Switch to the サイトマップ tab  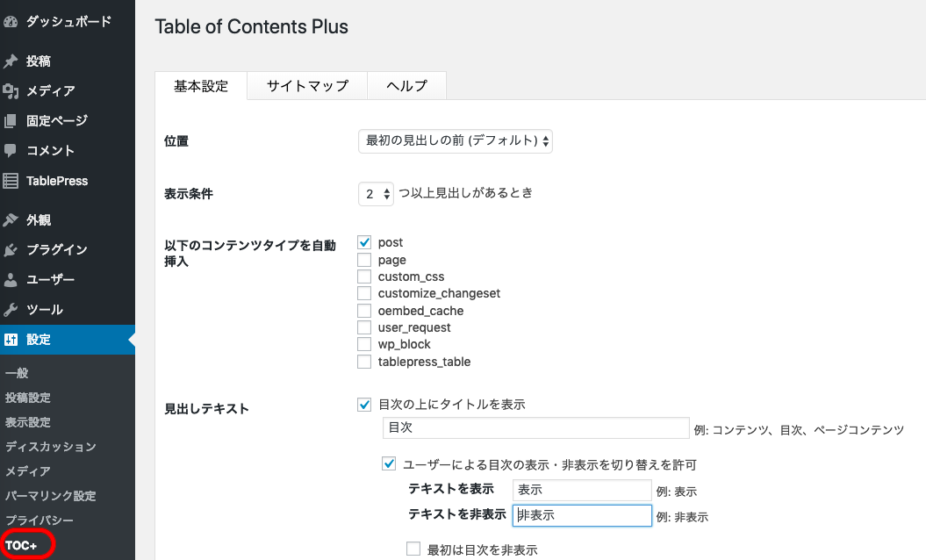coord(307,86)
